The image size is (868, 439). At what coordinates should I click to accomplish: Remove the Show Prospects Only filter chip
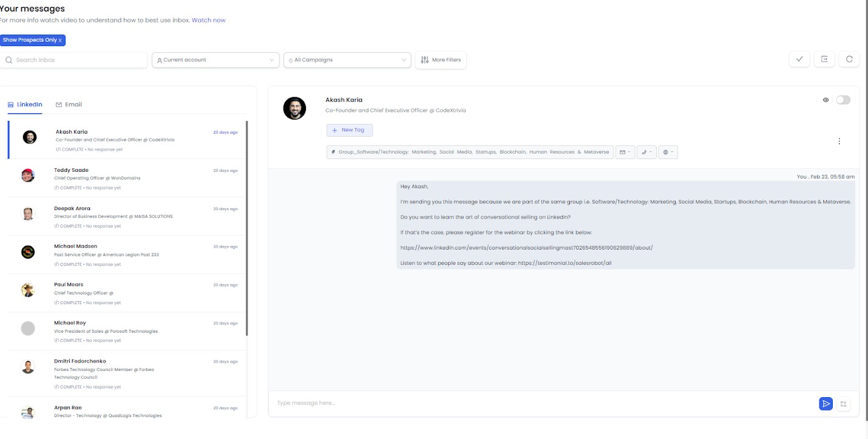click(x=59, y=39)
